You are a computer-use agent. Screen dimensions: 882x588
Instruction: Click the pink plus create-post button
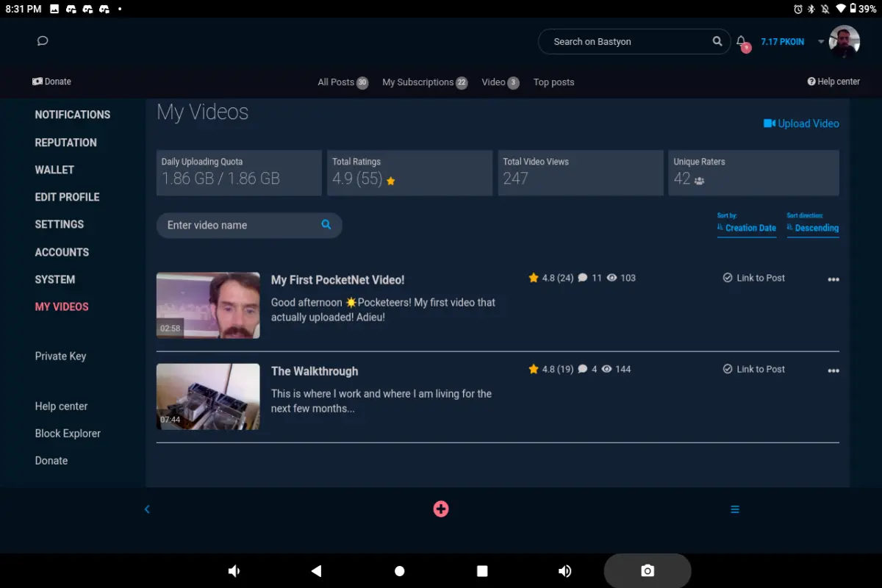pos(441,509)
